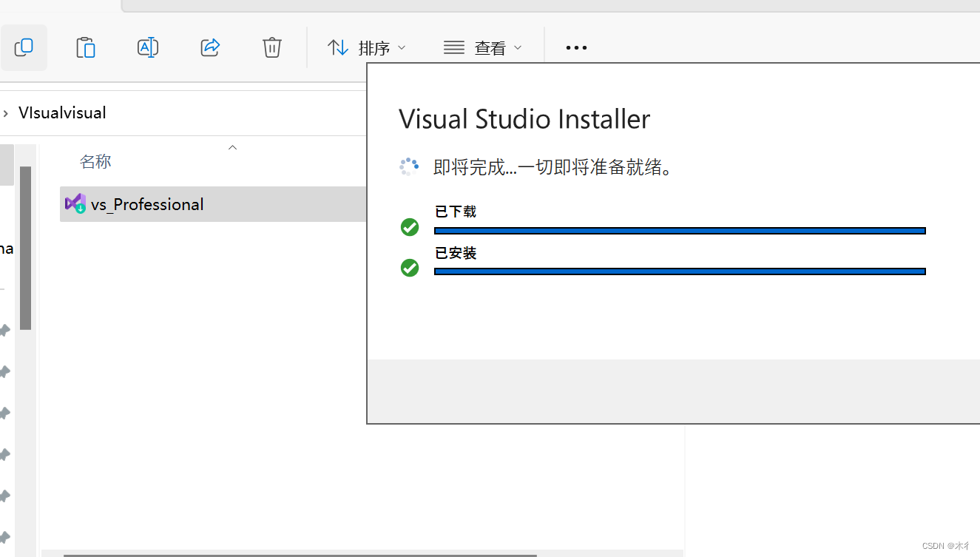Select the VIsualvisual breadcrumb folder

tap(62, 113)
